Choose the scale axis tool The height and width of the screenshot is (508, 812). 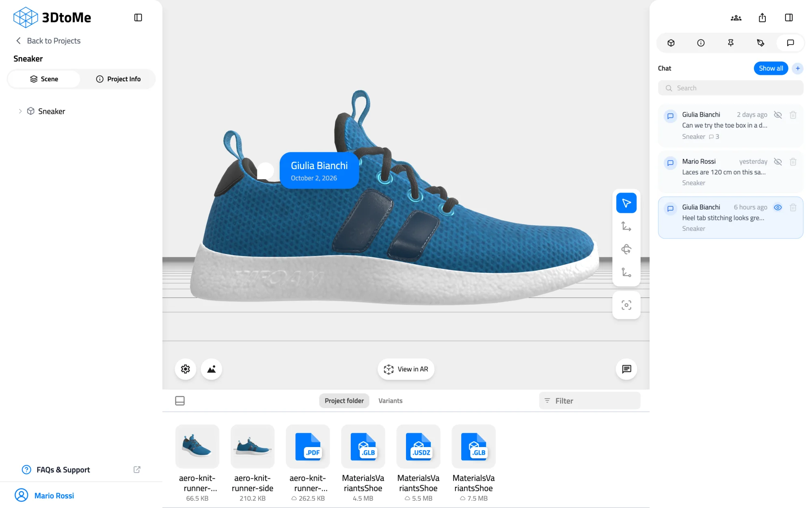click(626, 272)
